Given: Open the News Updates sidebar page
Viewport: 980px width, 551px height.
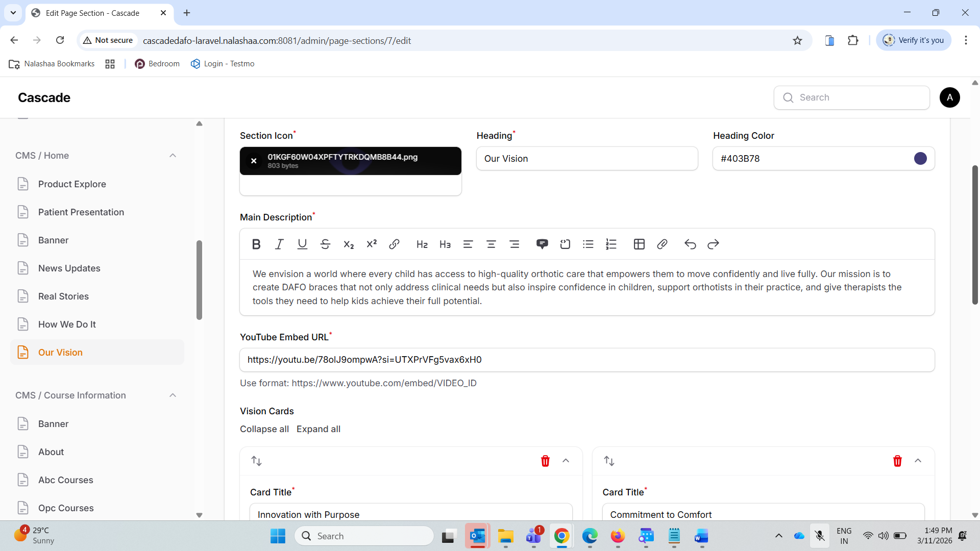Looking at the screenshot, I should (x=69, y=268).
